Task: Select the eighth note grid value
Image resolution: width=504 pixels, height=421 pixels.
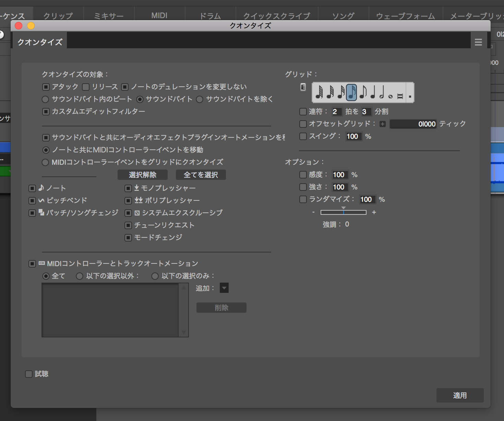Action: tap(363, 92)
